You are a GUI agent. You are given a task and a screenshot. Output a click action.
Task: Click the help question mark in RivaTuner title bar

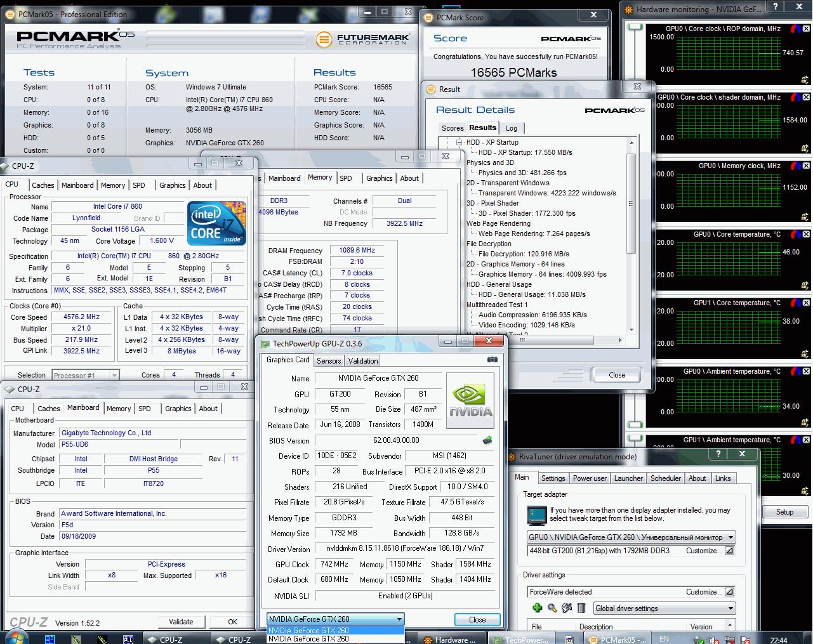coord(718,454)
